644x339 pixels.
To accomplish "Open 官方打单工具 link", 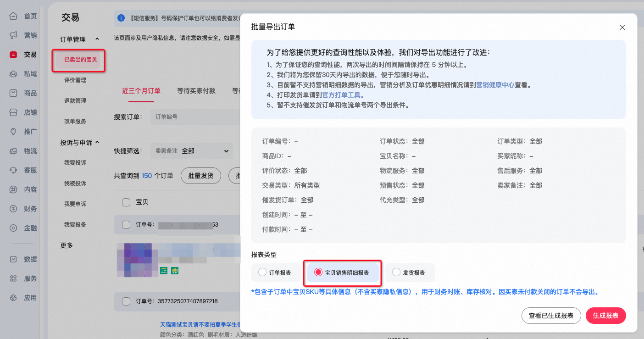I will point(343,95).
